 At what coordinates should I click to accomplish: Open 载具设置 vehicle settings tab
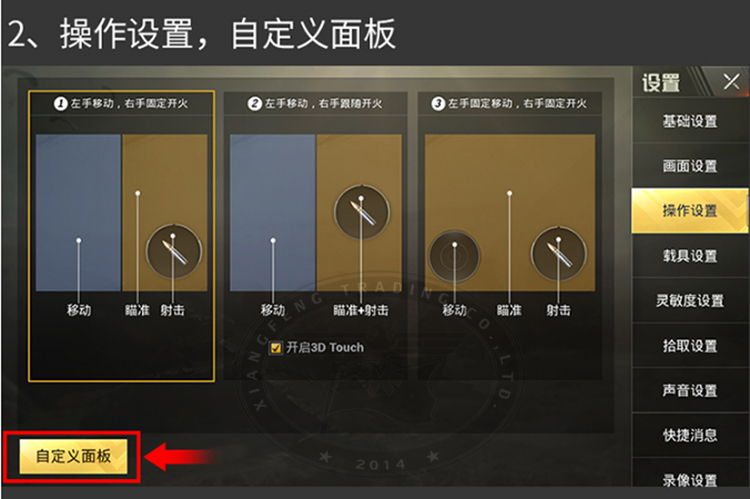pos(690,255)
